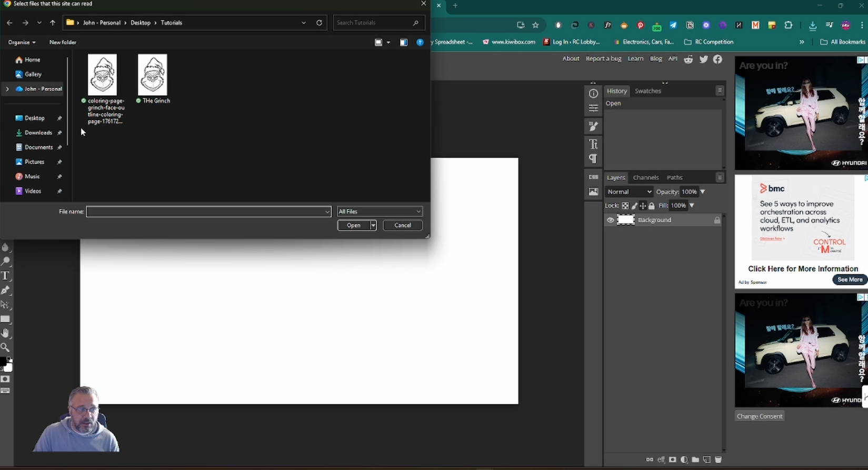Screen dimensions: 868x470
Task: Click the Open button in file dialog
Action: [354, 225]
